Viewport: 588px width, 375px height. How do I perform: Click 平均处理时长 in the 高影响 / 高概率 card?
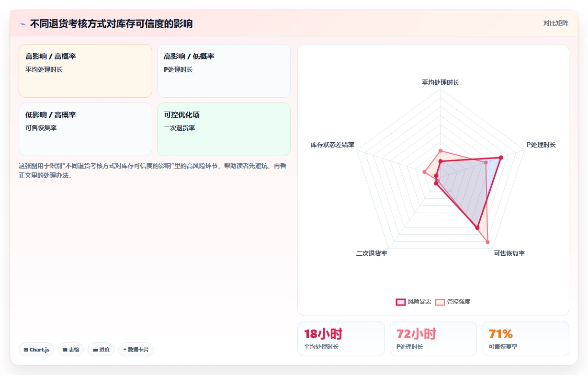pyautogui.click(x=44, y=69)
